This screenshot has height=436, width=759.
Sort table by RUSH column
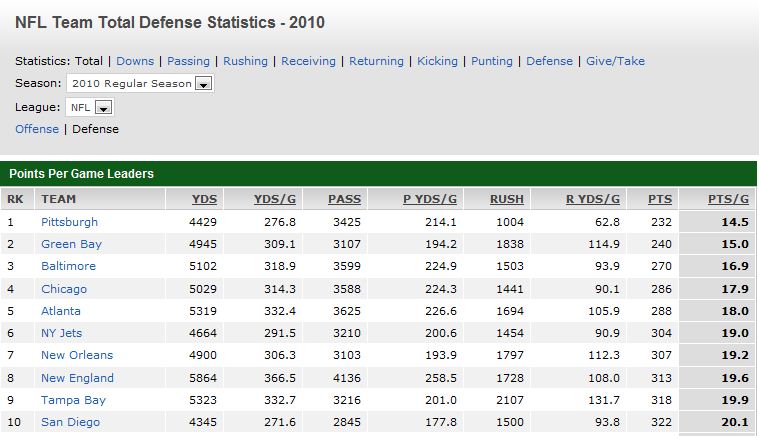pos(507,199)
